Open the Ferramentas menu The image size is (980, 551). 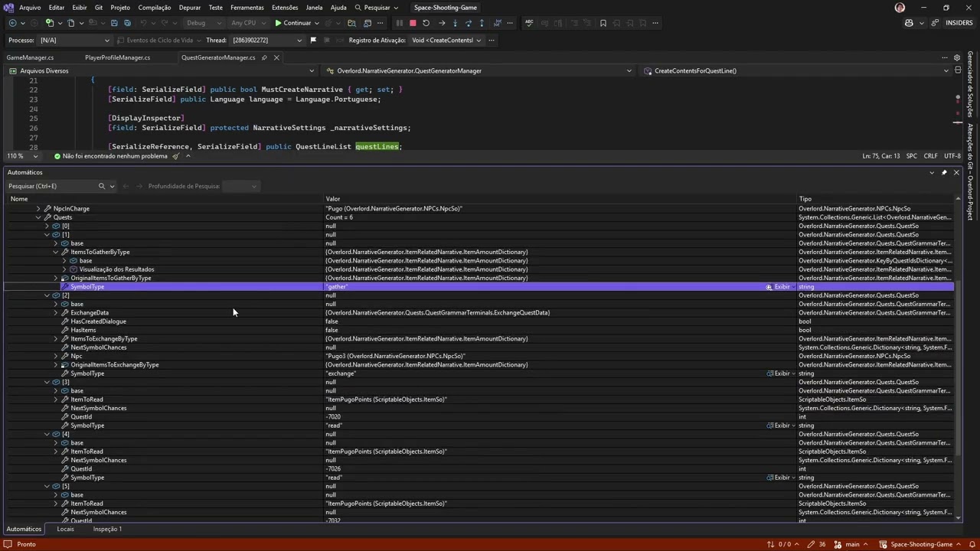tap(247, 8)
